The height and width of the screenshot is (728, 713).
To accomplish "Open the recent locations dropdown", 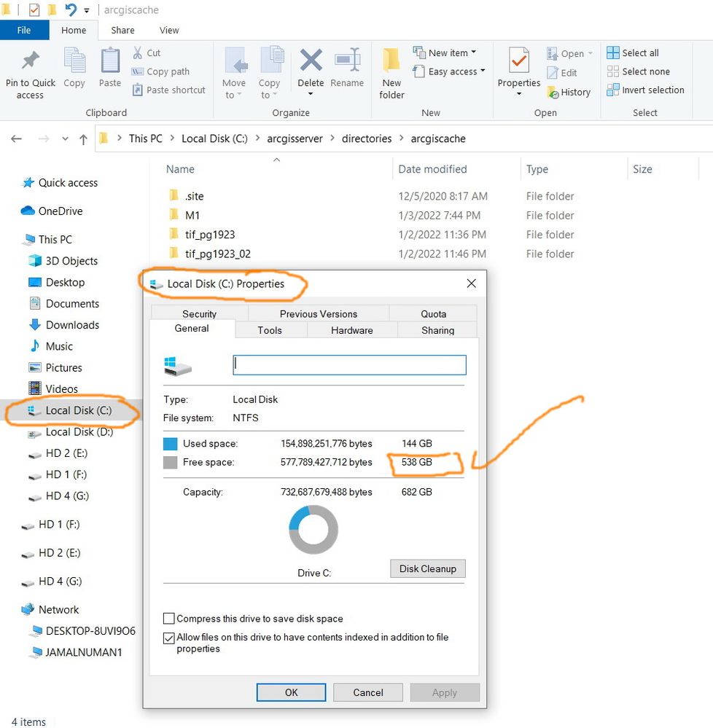I will pos(65,138).
